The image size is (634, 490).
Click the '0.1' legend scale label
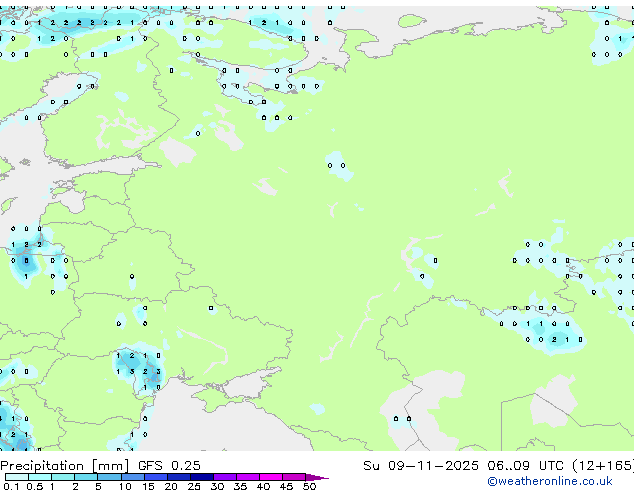coord(11,486)
